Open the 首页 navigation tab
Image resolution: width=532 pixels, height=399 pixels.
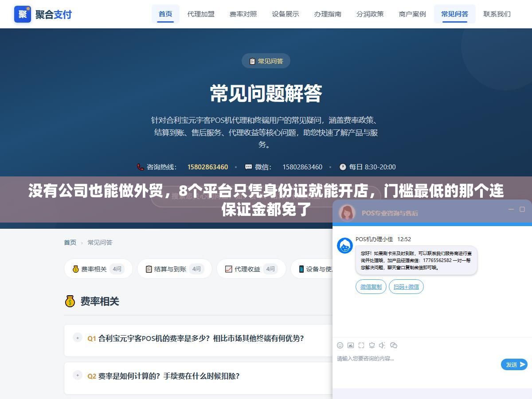pyautogui.click(x=165, y=14)
